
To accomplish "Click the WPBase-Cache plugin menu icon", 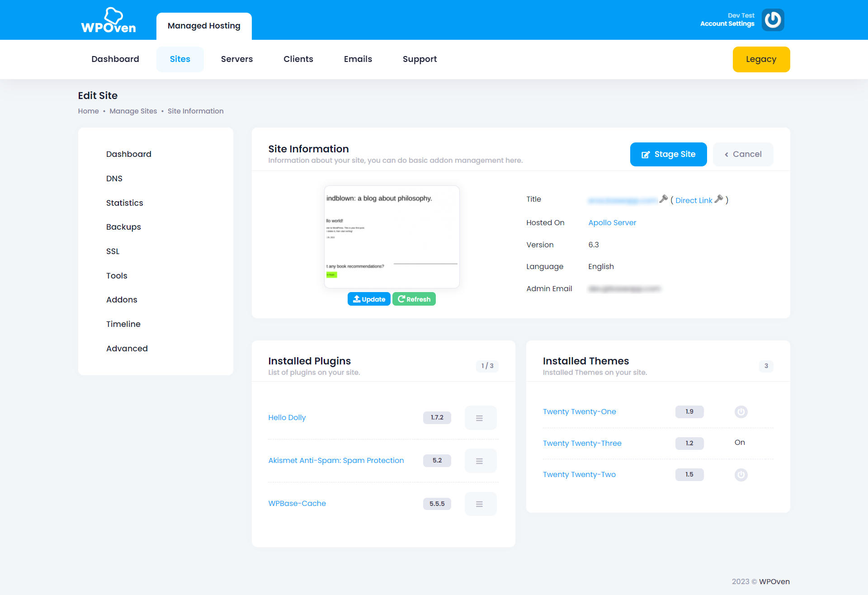I will [480, 503].
